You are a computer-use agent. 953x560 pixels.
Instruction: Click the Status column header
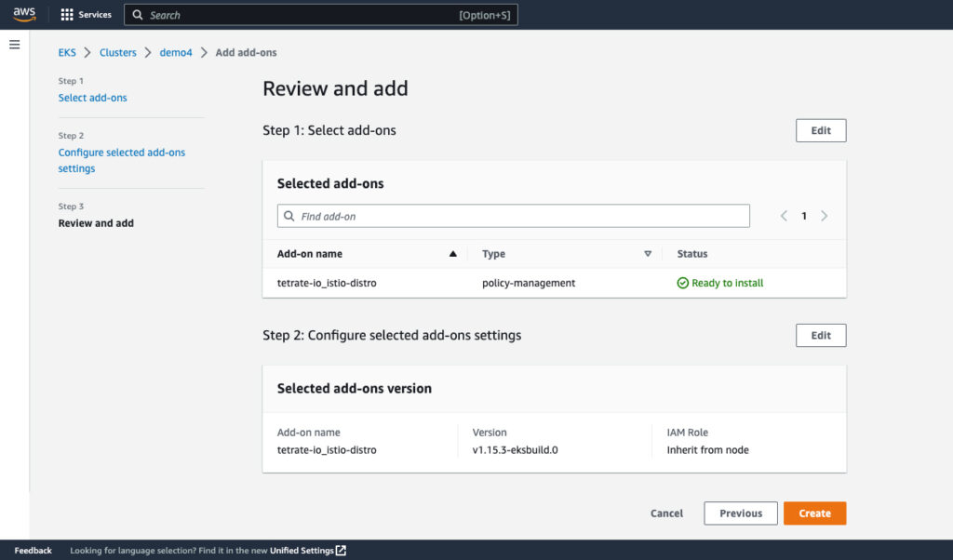692,254
